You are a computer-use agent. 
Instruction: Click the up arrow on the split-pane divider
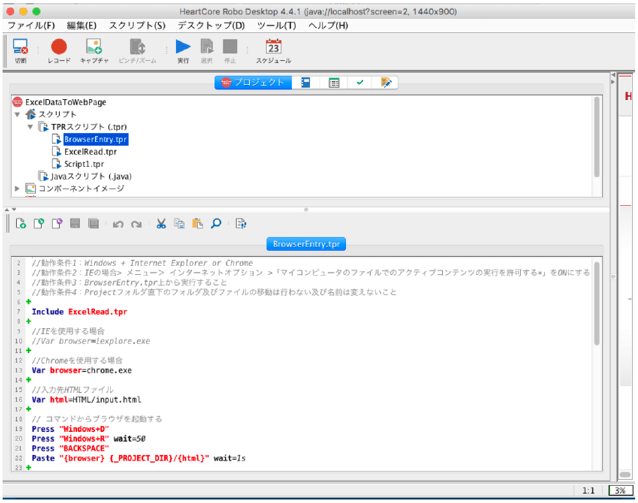click(x=7, y=209)
